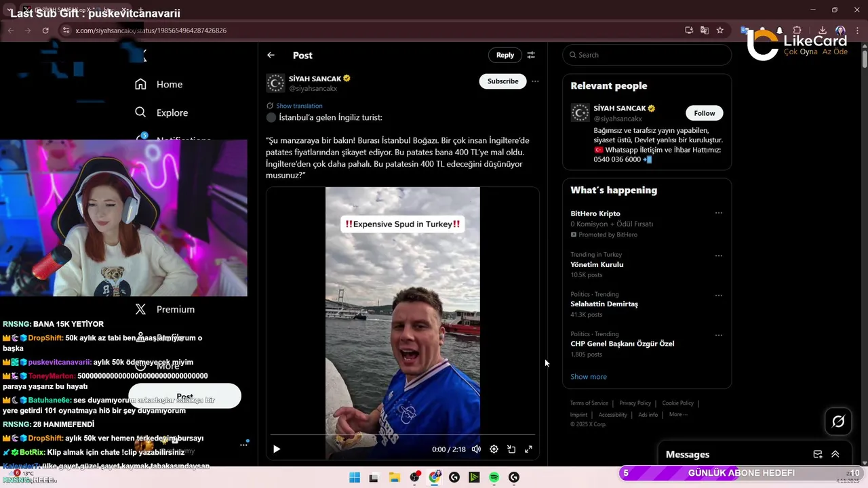This screenshot has height=488, width=868.
Task: Expand More footer options
Action: click(x=678, y=415)
